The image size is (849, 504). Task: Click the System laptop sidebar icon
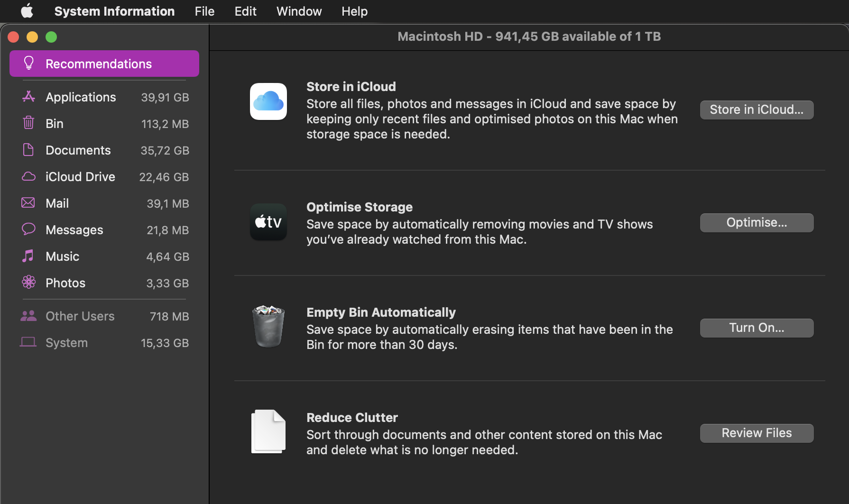[x=28, y=342]
